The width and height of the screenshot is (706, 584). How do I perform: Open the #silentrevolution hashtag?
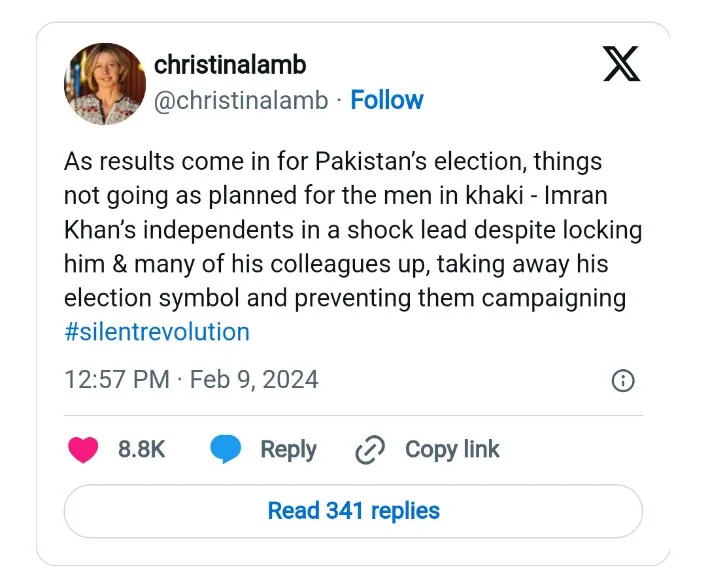[x=157, y=332]
